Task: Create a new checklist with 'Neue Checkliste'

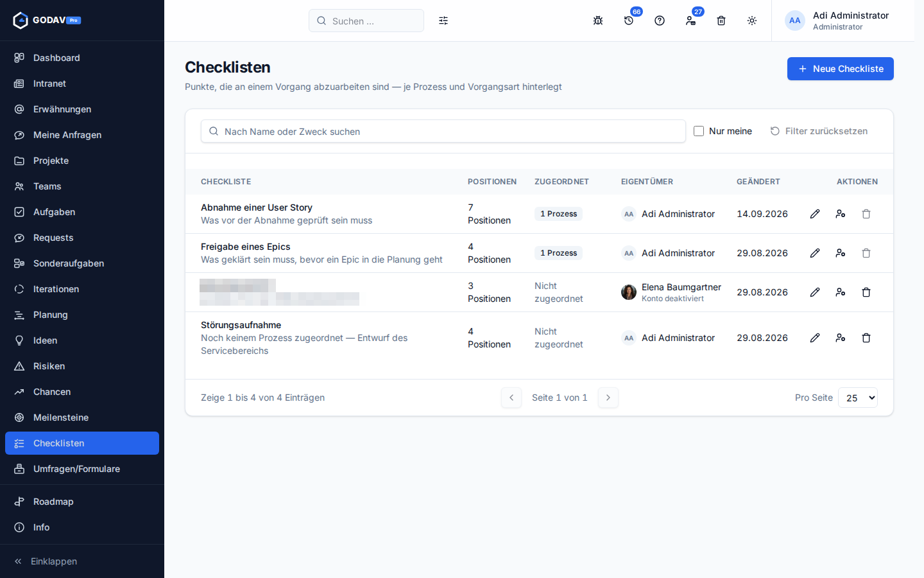Action: 841,69
